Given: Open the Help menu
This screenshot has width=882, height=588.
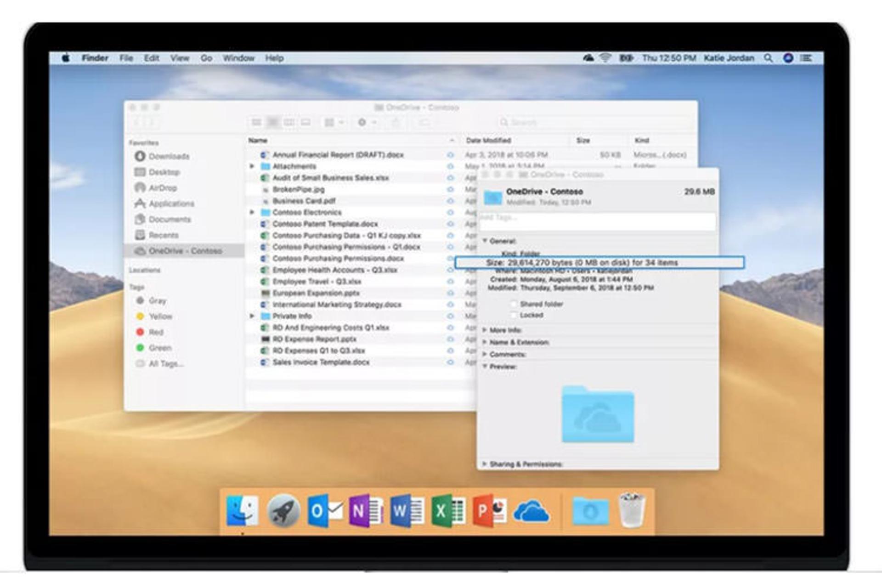Looking at the screenshot, I should [274, 58].
